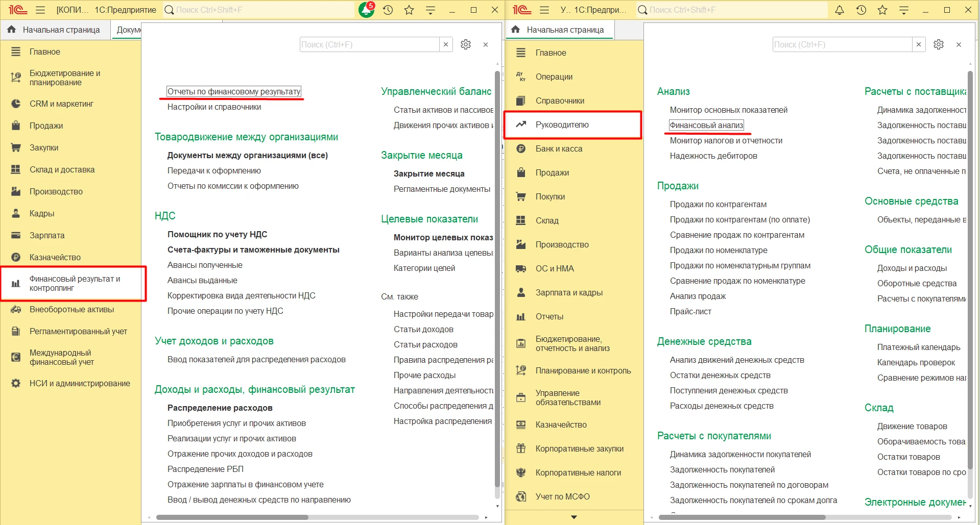
Task: Select Руководителю menu item in right sidebar
Action: pyautogui.click(x=573, y=124)
